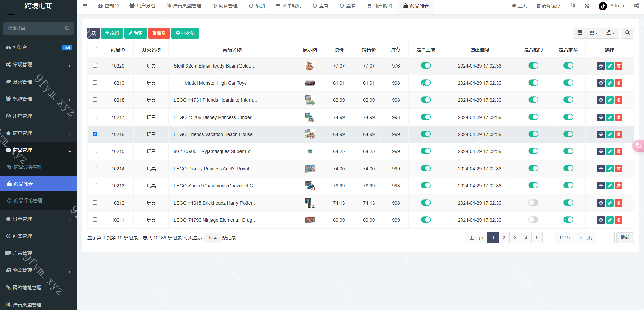Click drag-move icon for product 10220
Image resolution: width=644 pixels, height=310 pixels.
click(601, 66)
